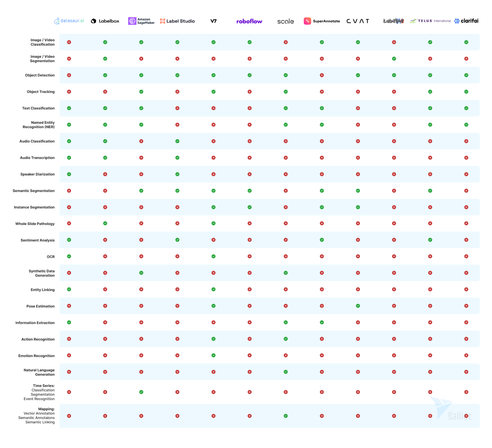Screen dimensions: 492x448
Task: Select the CVAT logo
Action: click(358, 21)
